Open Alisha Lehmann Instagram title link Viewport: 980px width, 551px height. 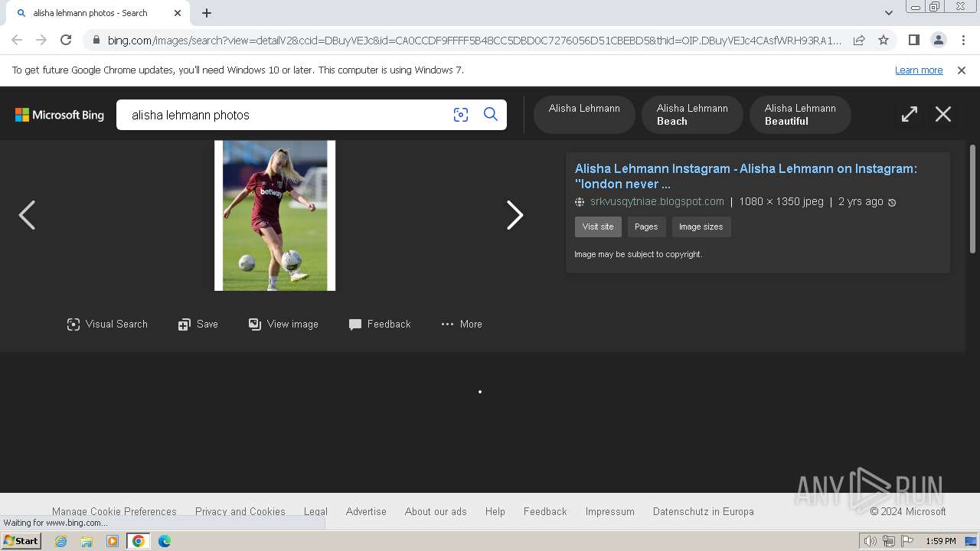746,176
